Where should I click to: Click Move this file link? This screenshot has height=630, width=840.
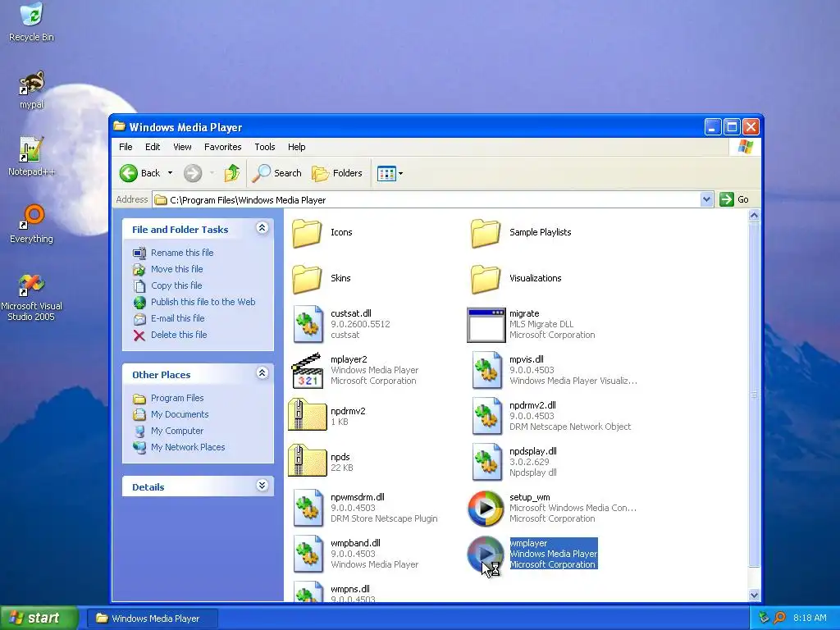[x=177, y=269]
